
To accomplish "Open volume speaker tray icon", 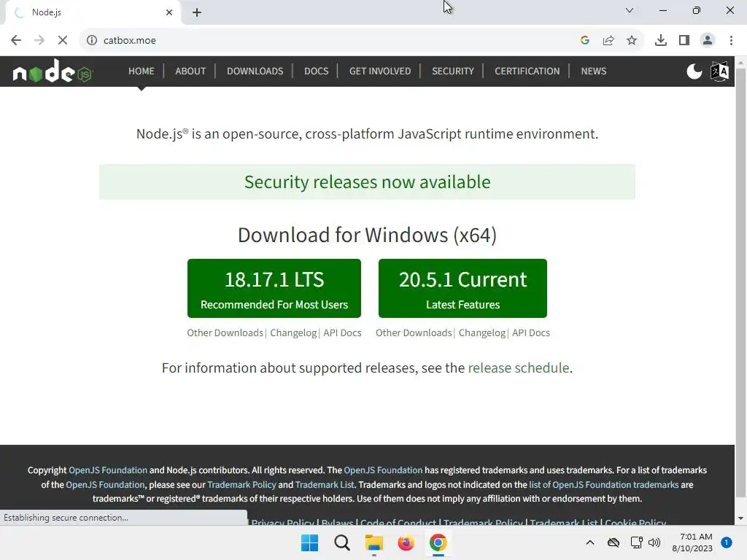I will click(654, 542).
